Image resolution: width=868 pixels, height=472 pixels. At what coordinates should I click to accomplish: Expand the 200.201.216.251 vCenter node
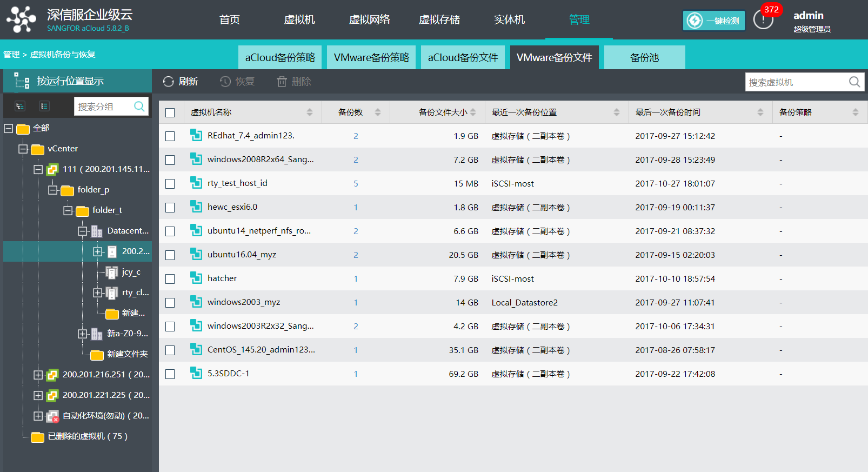[x=38, y=375]
